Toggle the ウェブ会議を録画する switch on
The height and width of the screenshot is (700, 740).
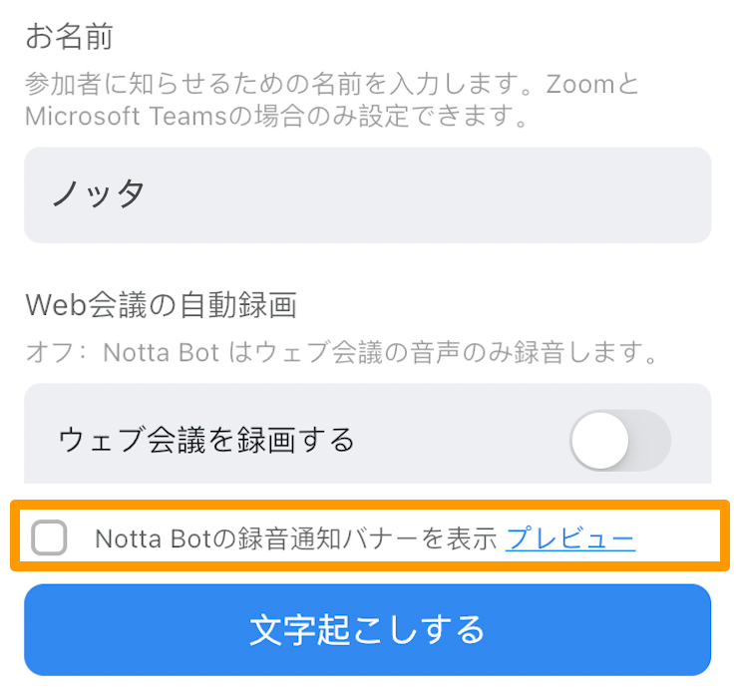click(x=620, y=441)
